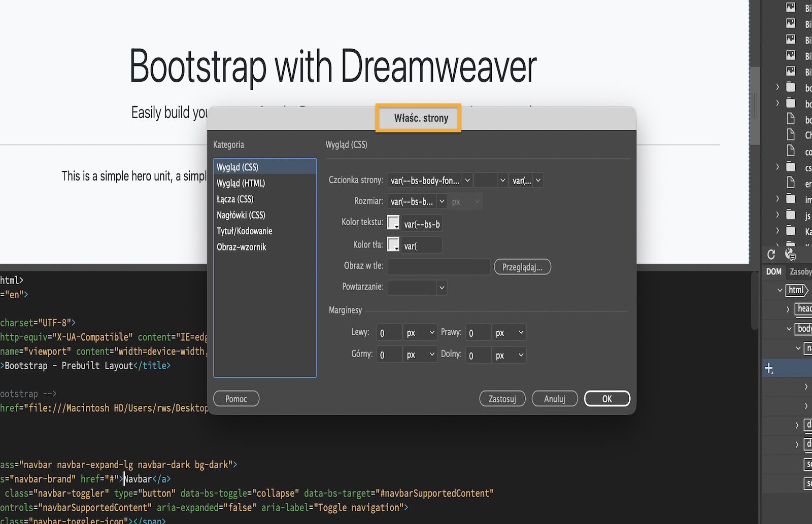Image resolution: width=812 pixels, height=524 pixels.
Task: Open the Lewy margin unit dropdown
Action: (420, 332)
